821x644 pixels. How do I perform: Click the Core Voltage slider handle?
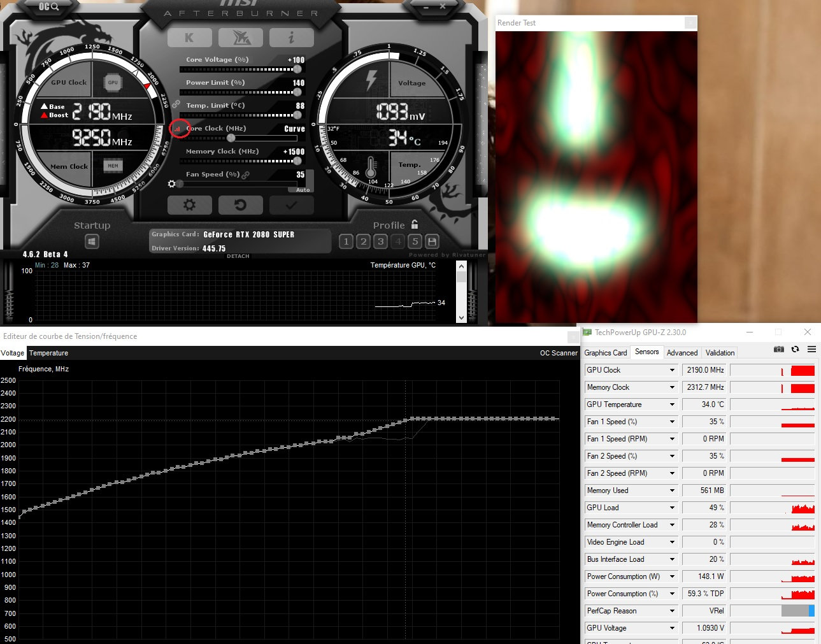(297, 69)
